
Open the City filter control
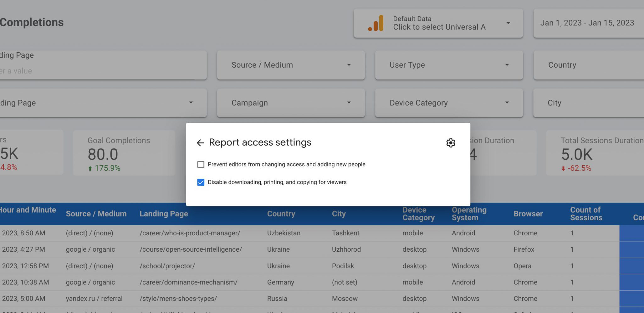coord(588,103)
